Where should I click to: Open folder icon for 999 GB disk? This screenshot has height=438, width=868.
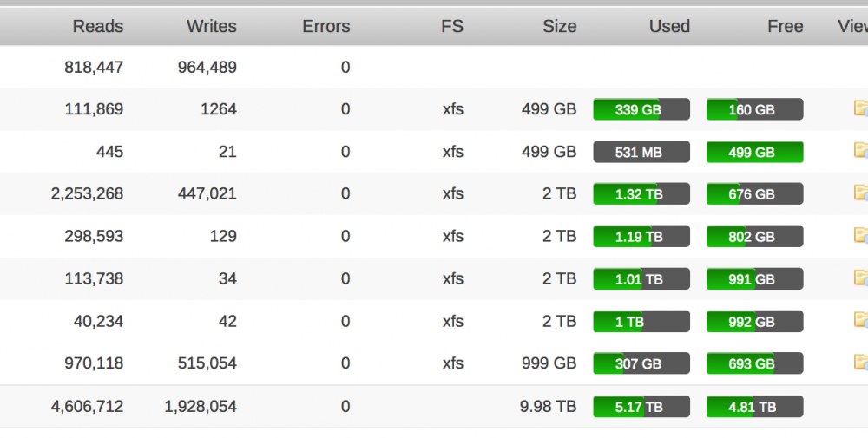861,363
